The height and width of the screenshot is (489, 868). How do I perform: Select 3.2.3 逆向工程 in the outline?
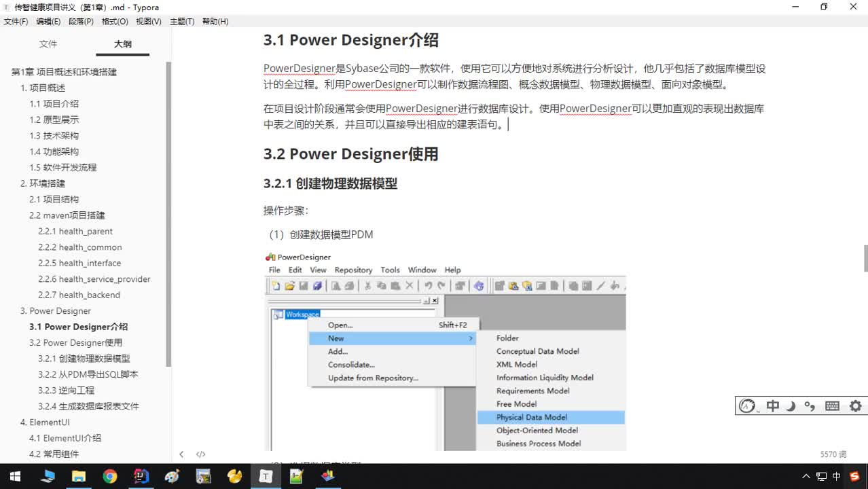tap(67, 391)
